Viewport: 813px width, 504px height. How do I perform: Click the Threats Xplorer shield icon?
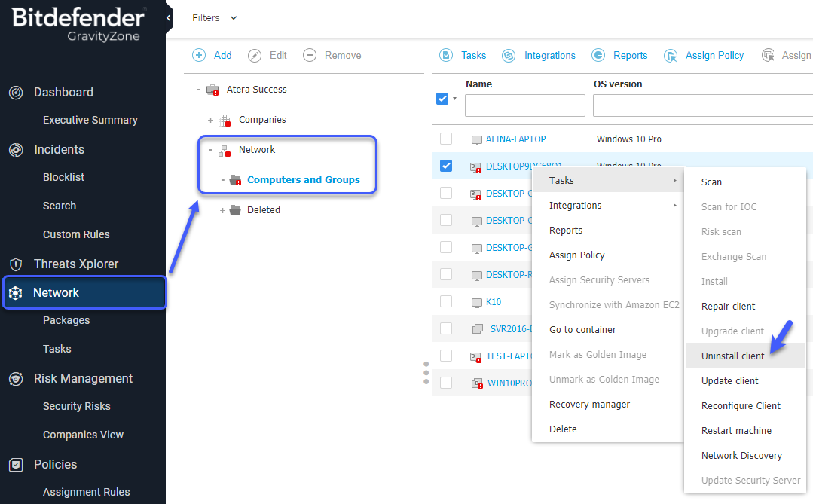click(x=16, y=264)
